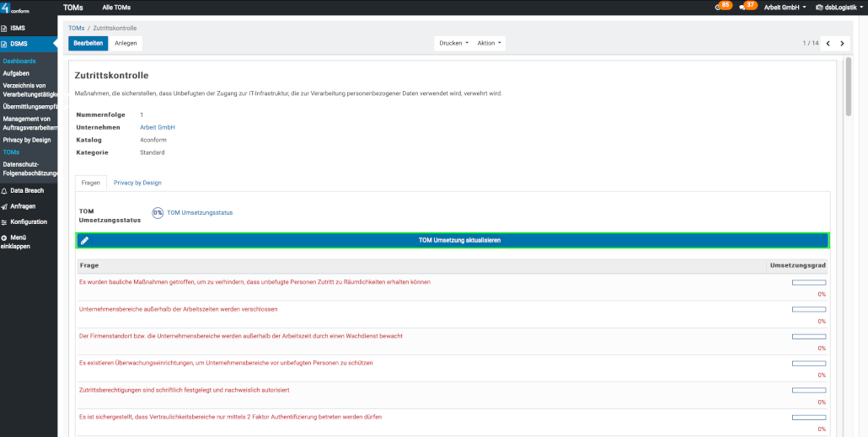Open the Data Breach bell menu

tap(27, 191)
